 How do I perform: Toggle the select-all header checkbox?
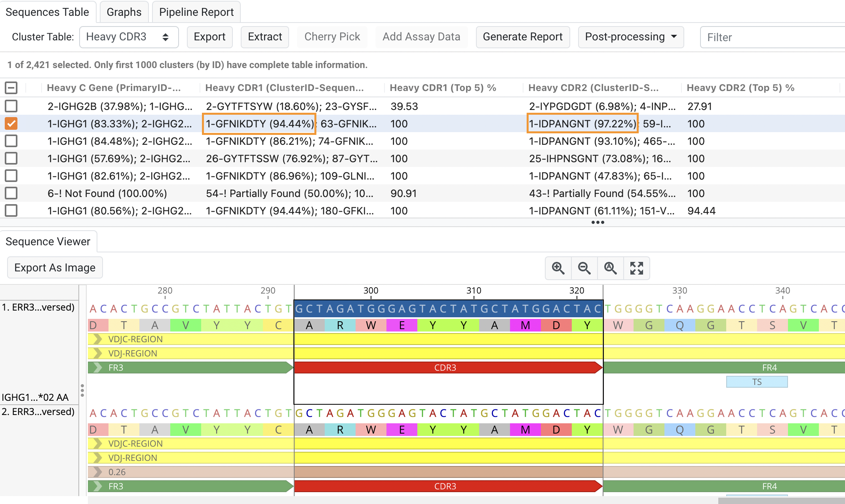tap(11, 87)
